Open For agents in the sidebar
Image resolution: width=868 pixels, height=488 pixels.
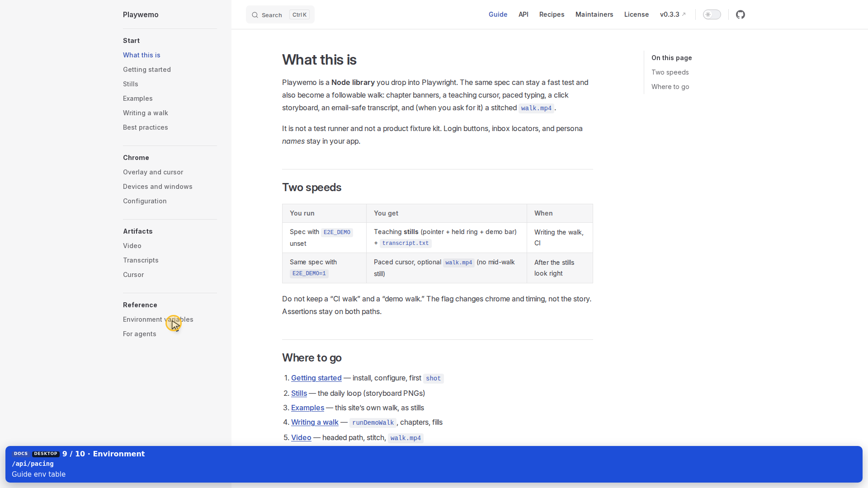coord(140,334)
